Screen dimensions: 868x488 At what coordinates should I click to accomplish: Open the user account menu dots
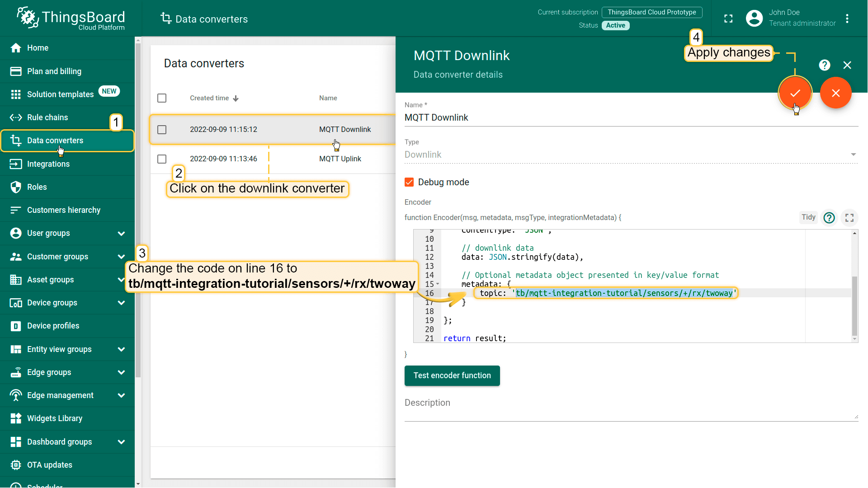[847, 19]
